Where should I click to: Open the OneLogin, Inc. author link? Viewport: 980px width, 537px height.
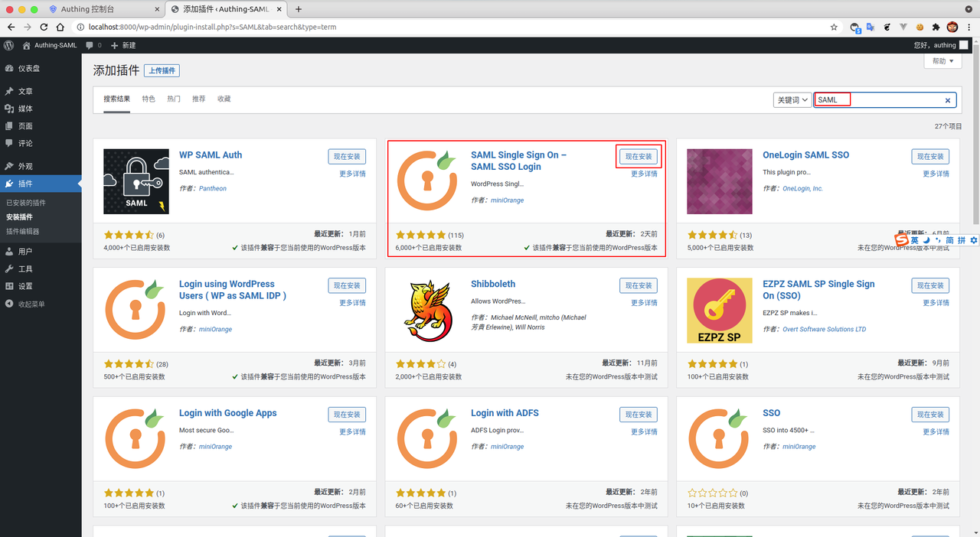[802, 188]
